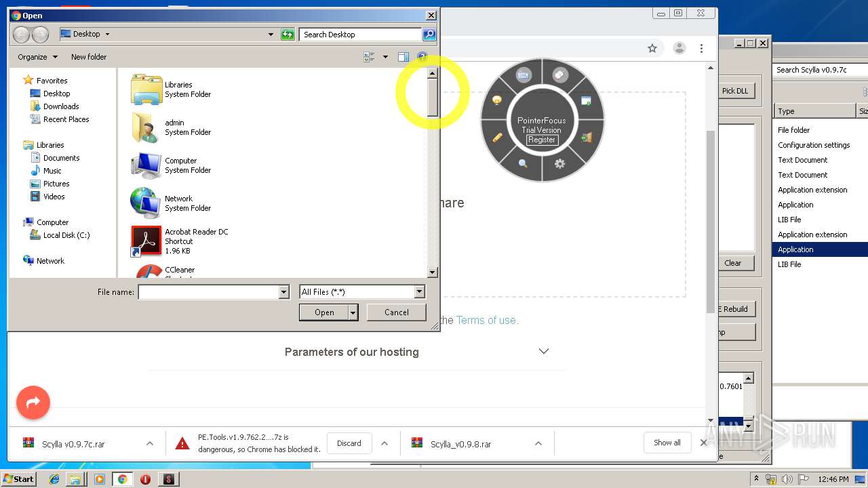Expand Parameters of our hosting section
Image resolution: width=868 pixels, height=488 pixels.
click(x=543, y=351)
